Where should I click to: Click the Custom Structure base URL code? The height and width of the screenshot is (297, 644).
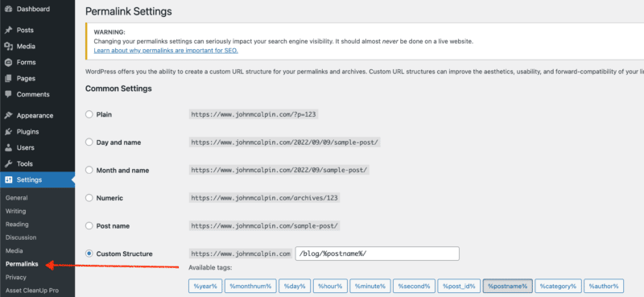pos(241,254)
